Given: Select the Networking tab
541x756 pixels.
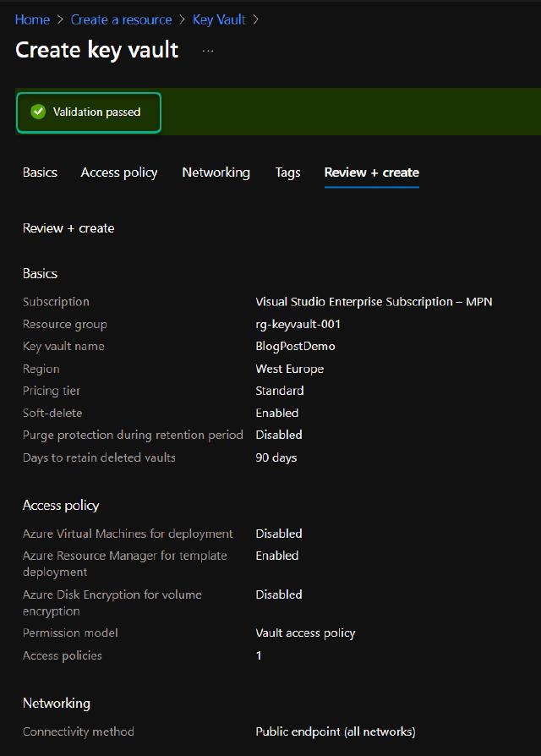Looking at the screenshot, I should (216, 173).
